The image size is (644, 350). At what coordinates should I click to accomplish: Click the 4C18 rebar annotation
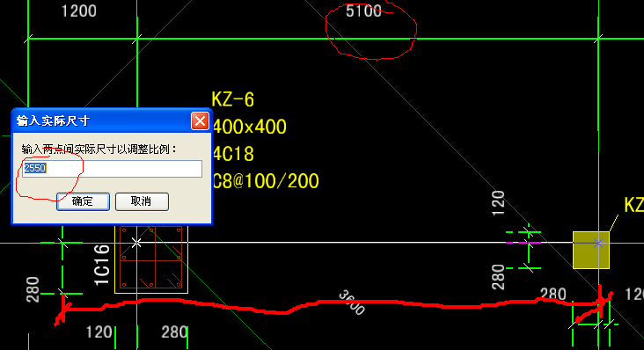pyautogui.click(x=233, y=154)
